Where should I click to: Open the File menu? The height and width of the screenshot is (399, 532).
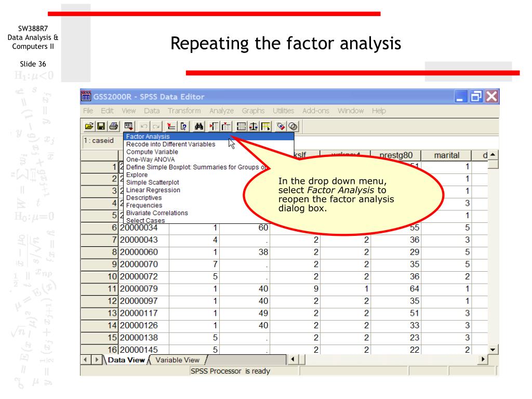pyautogui.click(x=88, y=111)
